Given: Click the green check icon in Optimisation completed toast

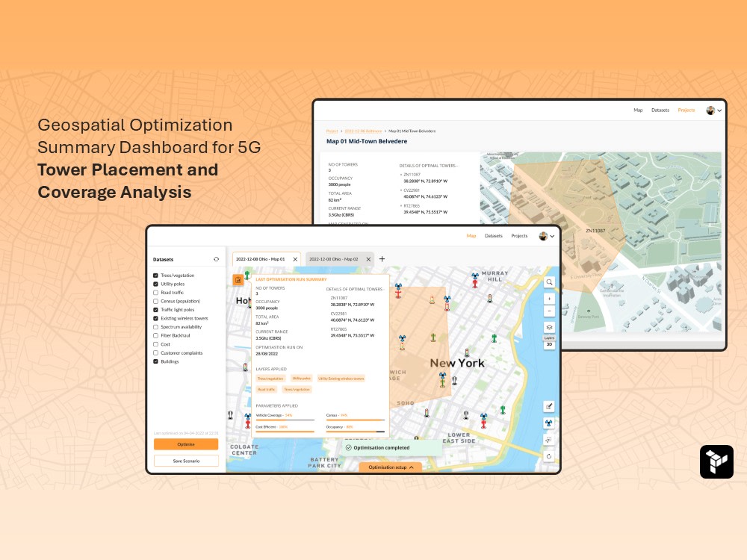Looking at the screenshot, I should [x=348, y=447].
